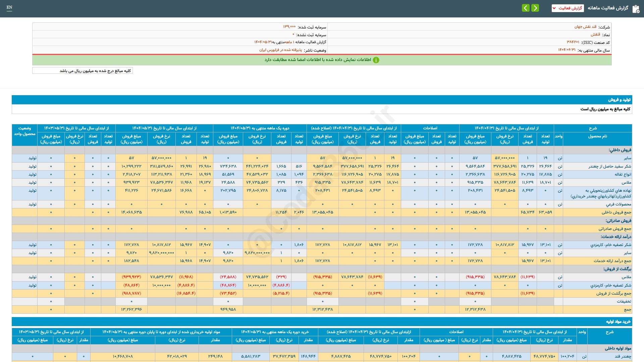Click domestic sales cumulative total ۱۴,۰۶۸,۶۳۵
Viewport: 644px width, 362px height.
pyautogui.click(x=131, y=213)
